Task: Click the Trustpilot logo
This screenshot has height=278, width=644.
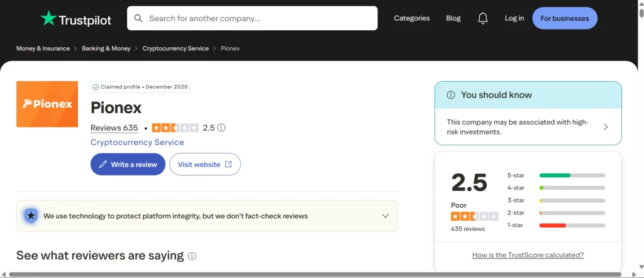Action: pos(75,19)
